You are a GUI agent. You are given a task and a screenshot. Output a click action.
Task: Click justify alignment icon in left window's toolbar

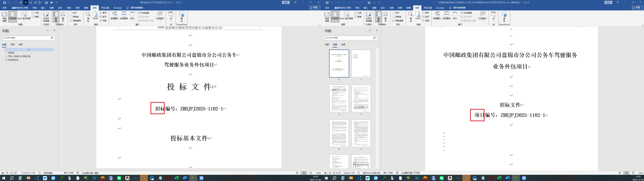click(x=35, y=3)
